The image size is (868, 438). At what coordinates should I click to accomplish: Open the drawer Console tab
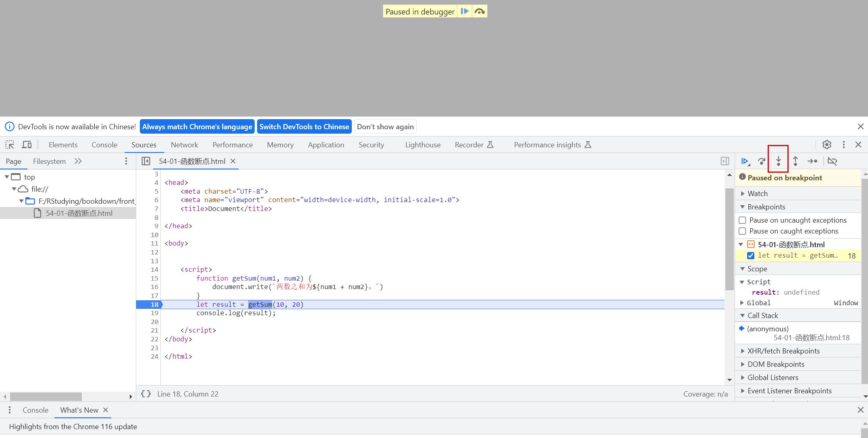35,410
